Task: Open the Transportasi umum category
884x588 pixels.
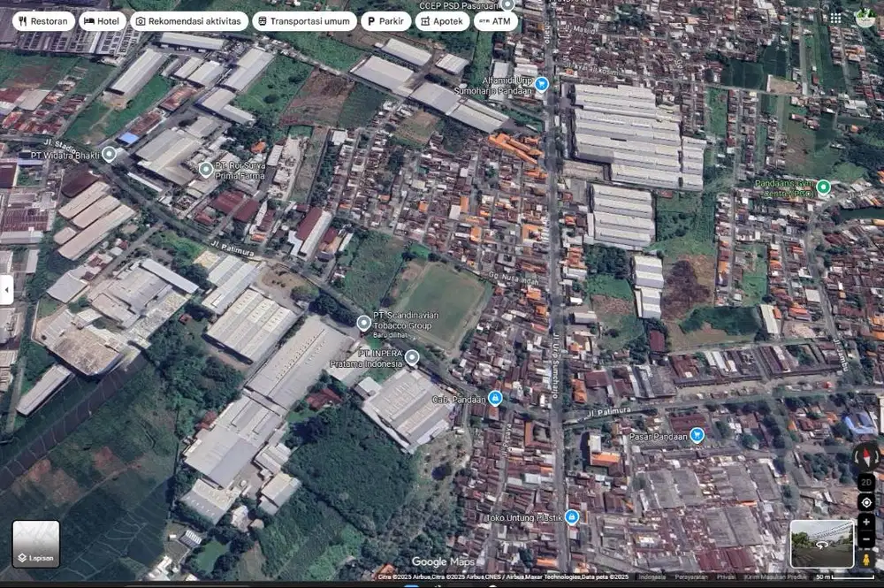Action: [x=305, y=20]
